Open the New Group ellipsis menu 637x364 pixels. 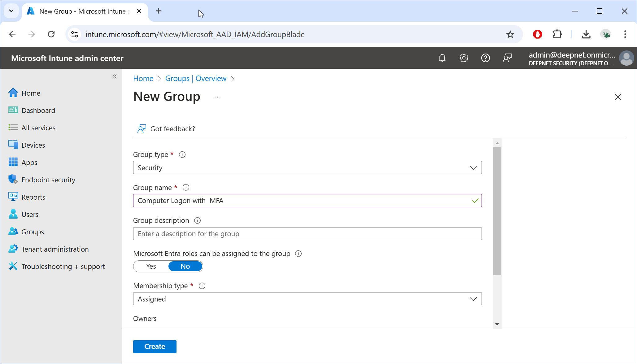click(217, 97)
